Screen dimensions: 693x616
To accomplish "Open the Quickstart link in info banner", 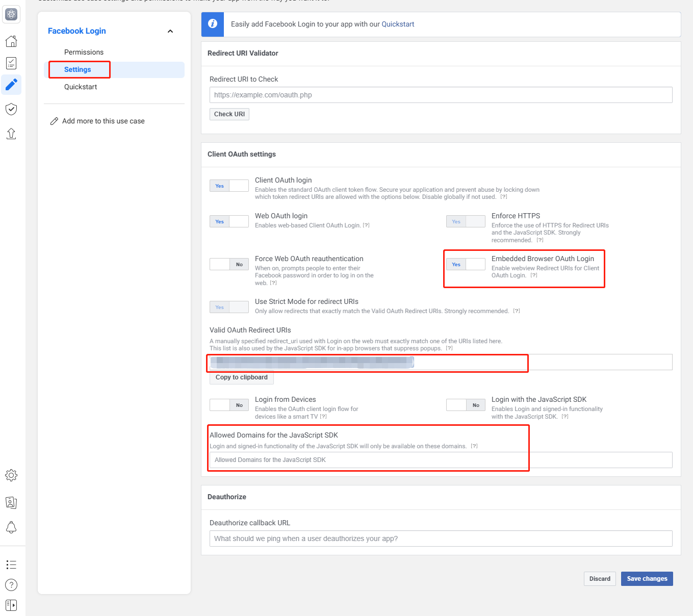I will tap(398, 24).
